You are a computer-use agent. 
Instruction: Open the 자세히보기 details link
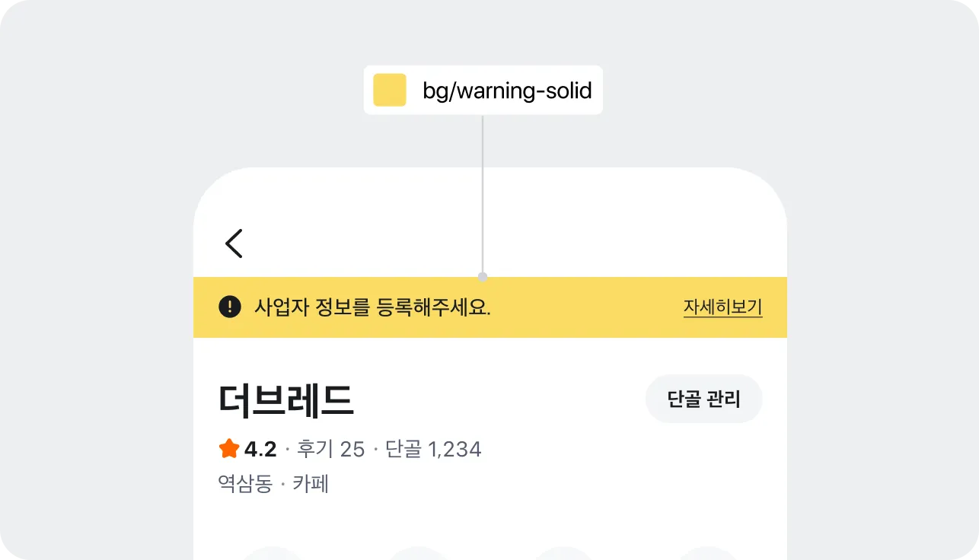722,307
